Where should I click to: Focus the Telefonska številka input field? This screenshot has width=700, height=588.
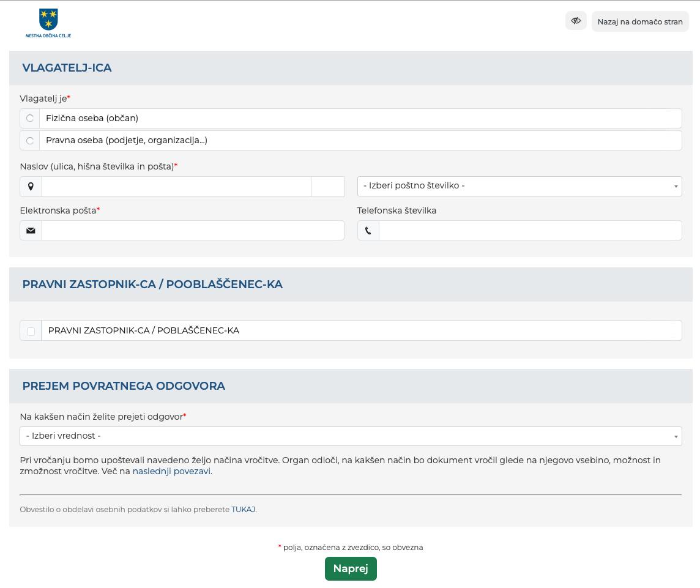pyautogui.click(x=531, y=231)
